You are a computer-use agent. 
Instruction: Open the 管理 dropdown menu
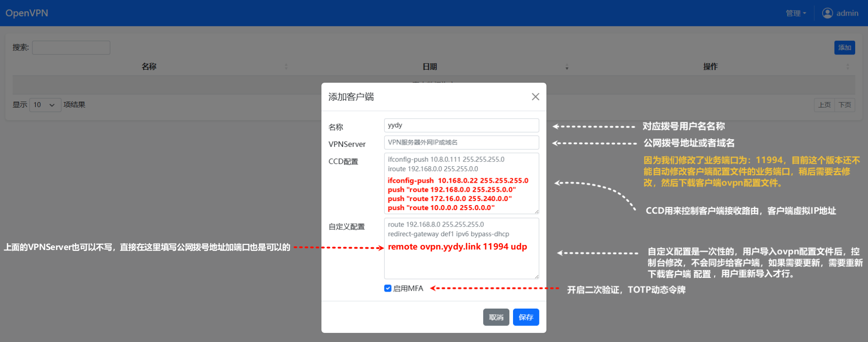[x=796, y=13]
